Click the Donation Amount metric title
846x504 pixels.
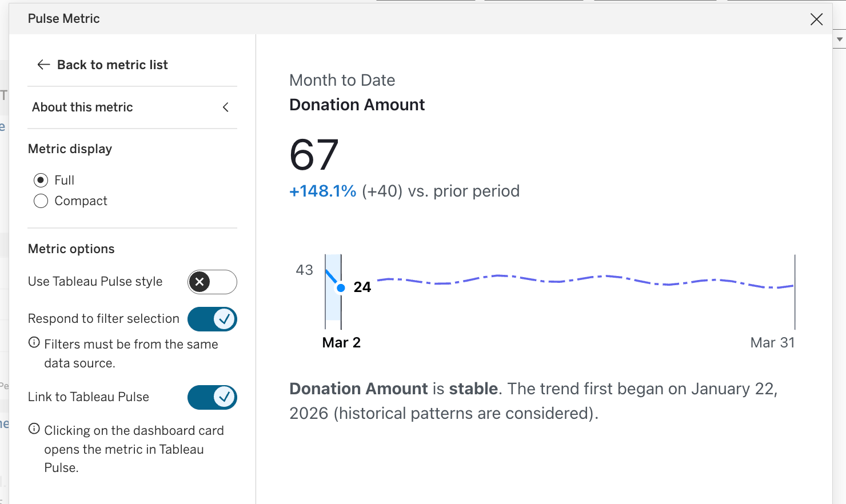tap(357, 105)
